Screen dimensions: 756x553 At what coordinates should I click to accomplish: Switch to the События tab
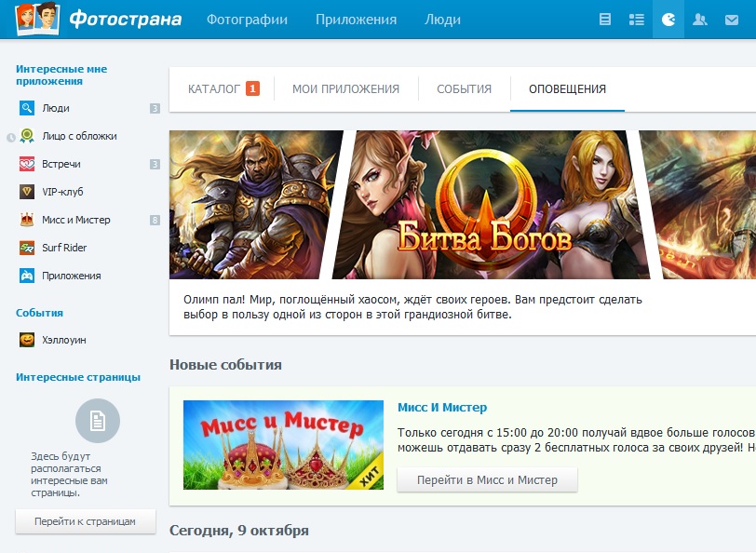pos(465,89)
